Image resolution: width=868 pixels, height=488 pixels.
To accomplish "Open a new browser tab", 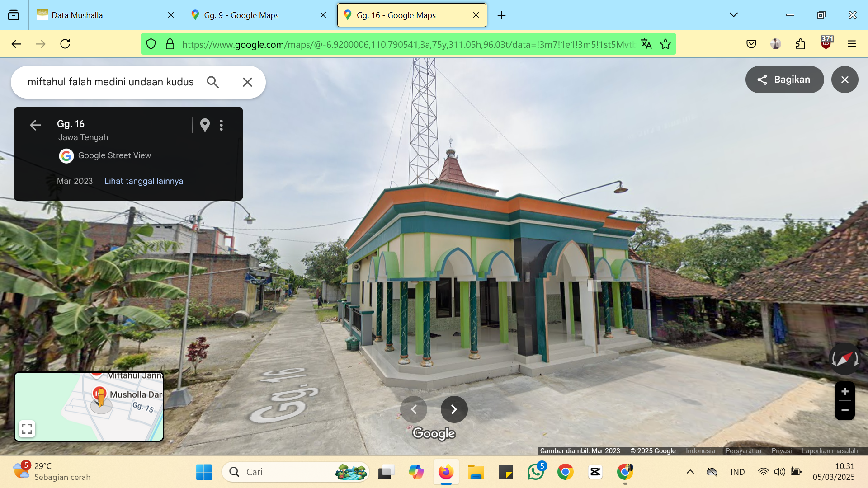I will coord(501,15).
